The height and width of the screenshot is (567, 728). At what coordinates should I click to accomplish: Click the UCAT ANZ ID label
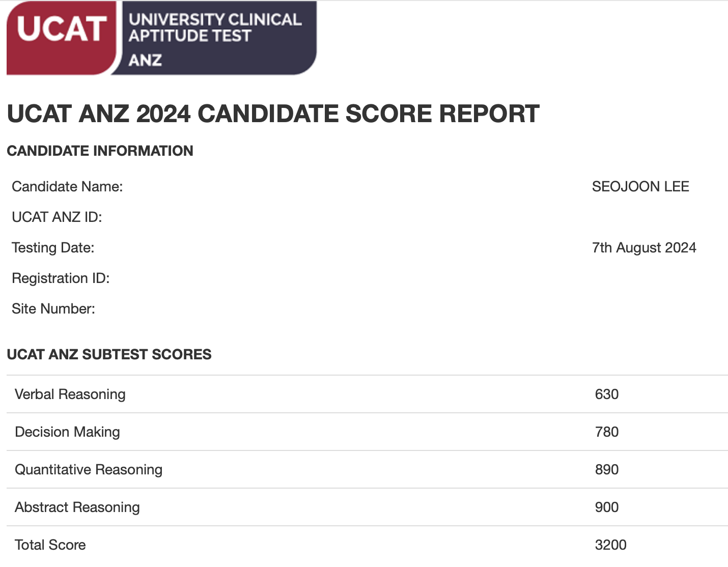[x=57, y=217]
